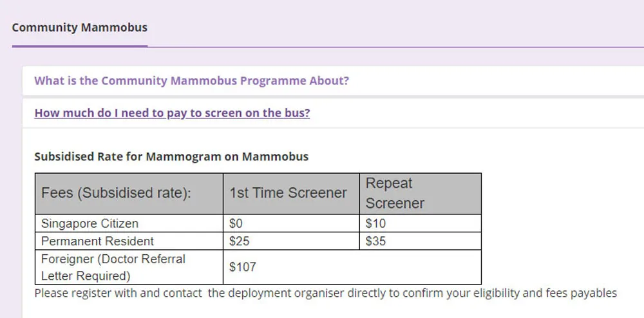The height and width of the screenshot is (318, 644).
Task: Click the $0 fee cell
Action: (x=291, y=223)
